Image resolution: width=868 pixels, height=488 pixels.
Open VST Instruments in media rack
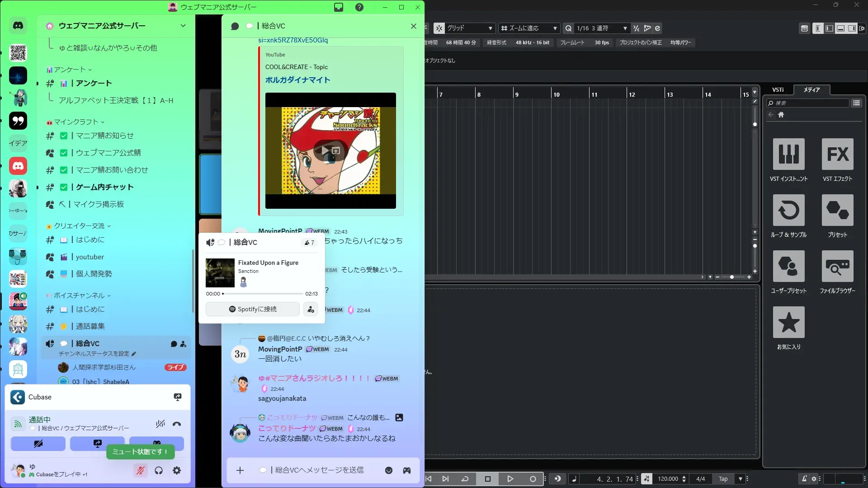pos(788,154)
